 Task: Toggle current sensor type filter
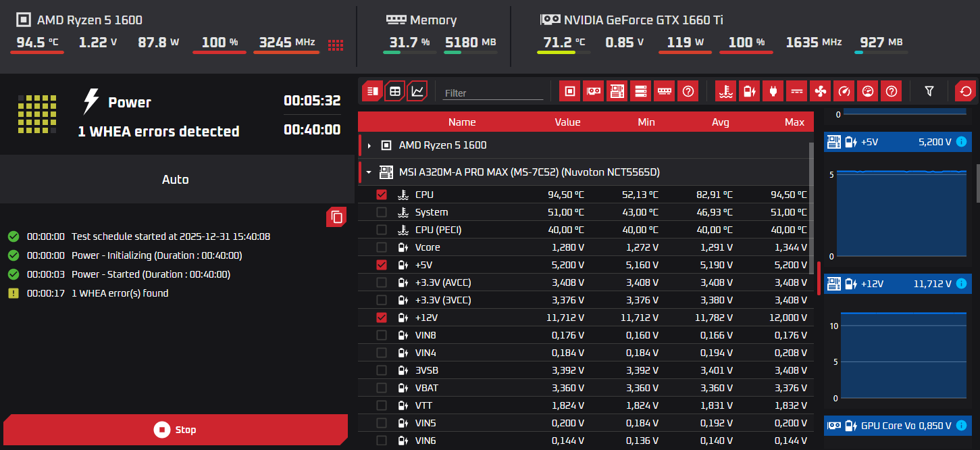coord(797,91)
